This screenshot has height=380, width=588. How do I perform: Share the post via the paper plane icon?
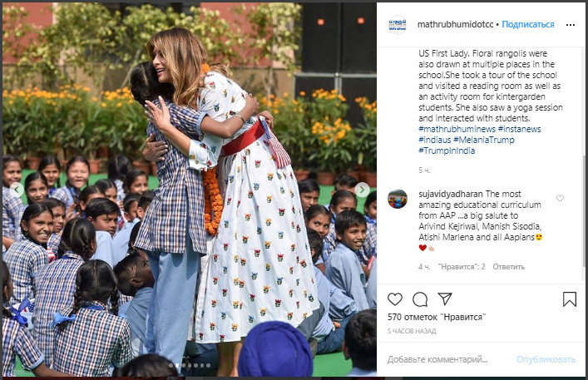pyautogui.click(x=445, y=299)
